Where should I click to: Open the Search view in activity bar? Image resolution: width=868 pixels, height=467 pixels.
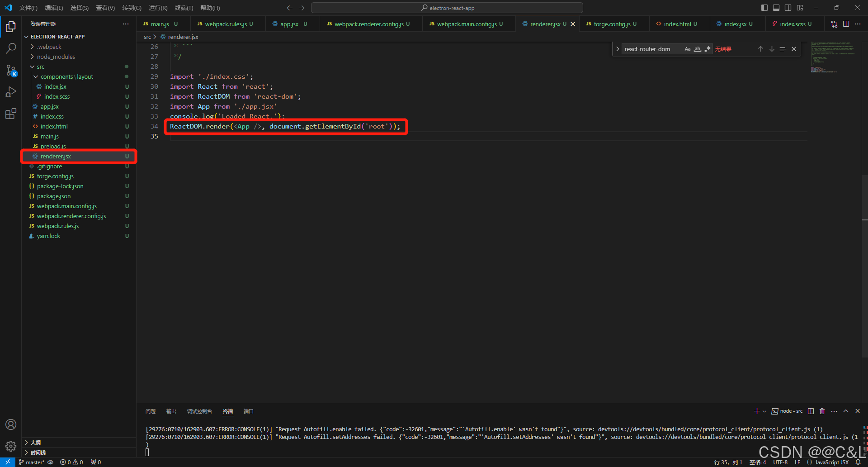pyautogui.click(x=11, y=48)
